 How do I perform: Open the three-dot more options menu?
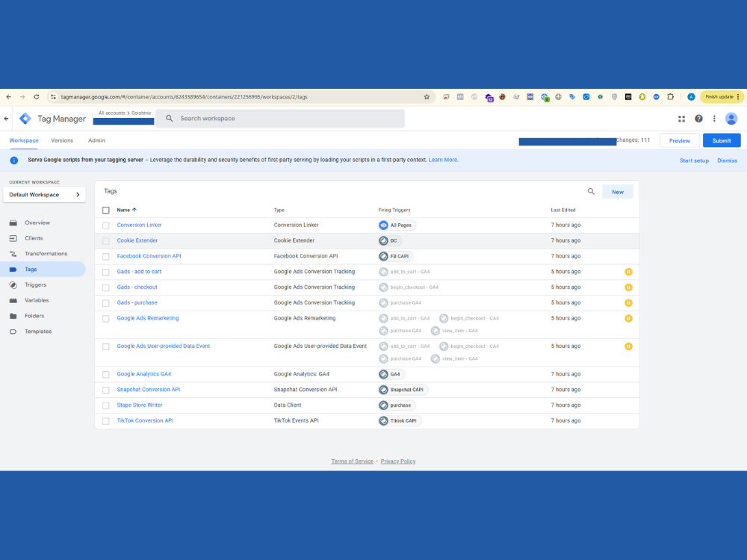point(714,119)
